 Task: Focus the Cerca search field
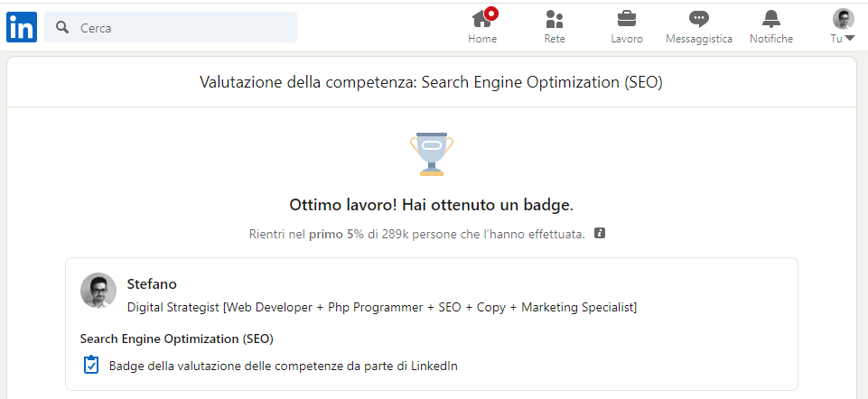click(x=171, y=27)
